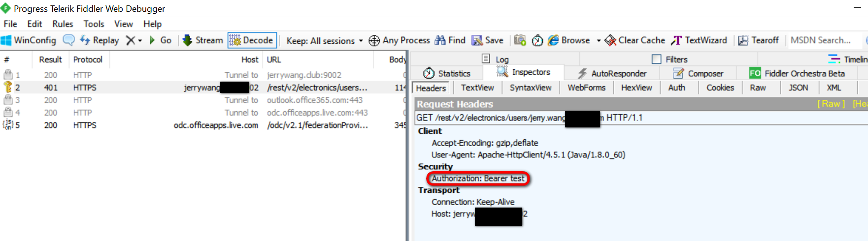This screenshot has height=241, width=868.
Task: Open the Rules menu
Action: tap(63, 24)
